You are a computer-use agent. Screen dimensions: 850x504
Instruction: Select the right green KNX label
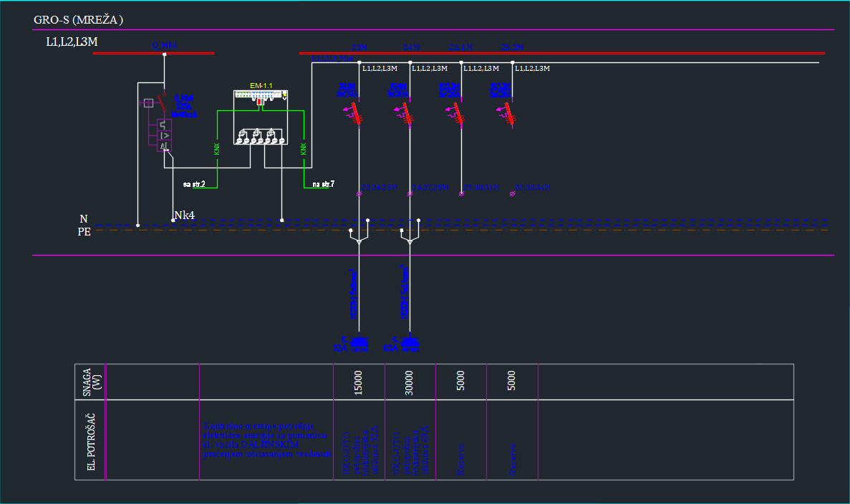pos(304,149)
